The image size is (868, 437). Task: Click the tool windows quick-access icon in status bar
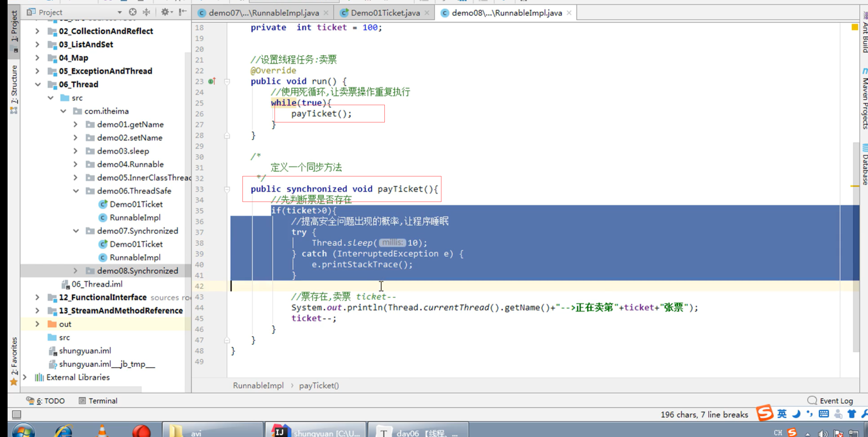tap(17, 414)
